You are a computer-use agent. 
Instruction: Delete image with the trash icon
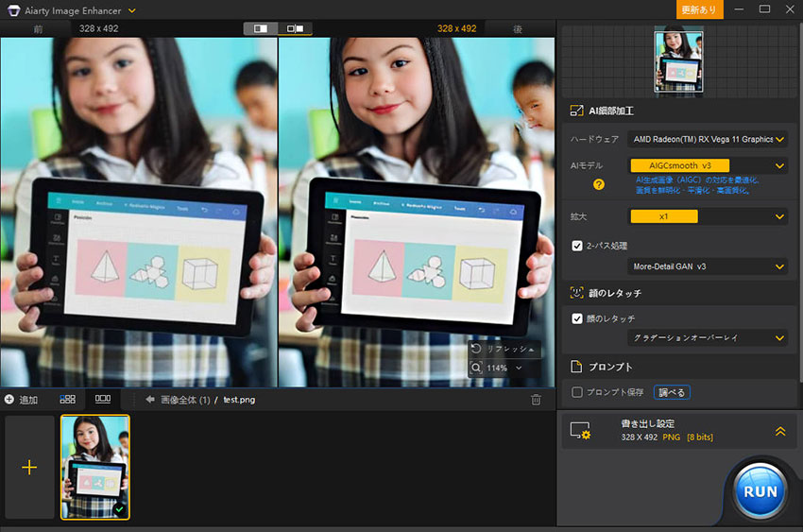[536, 400]
